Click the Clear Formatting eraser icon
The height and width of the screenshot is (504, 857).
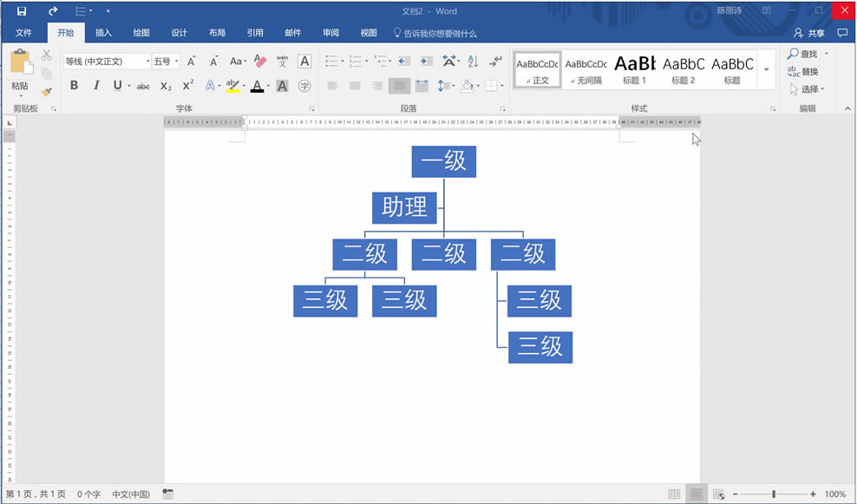point(260,62)
